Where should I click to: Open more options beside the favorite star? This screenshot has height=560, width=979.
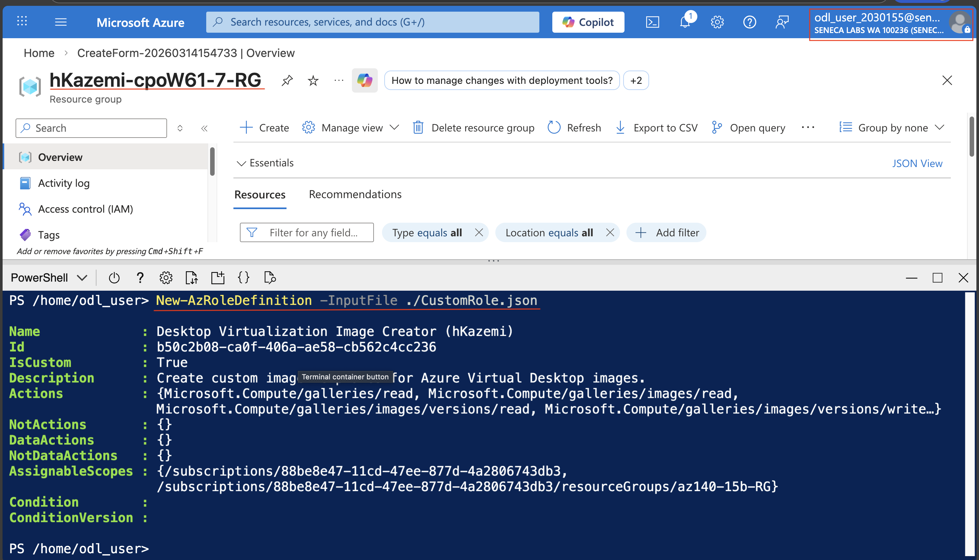[x=339, y=80]
